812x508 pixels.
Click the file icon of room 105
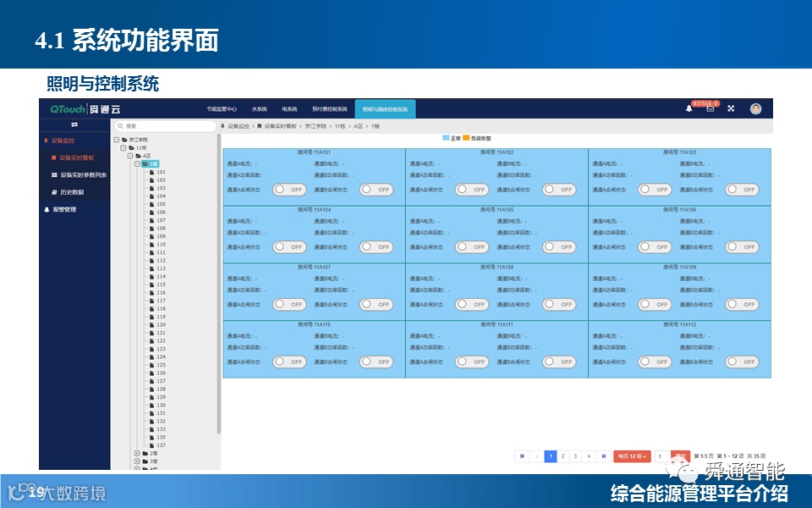(151, 204)
